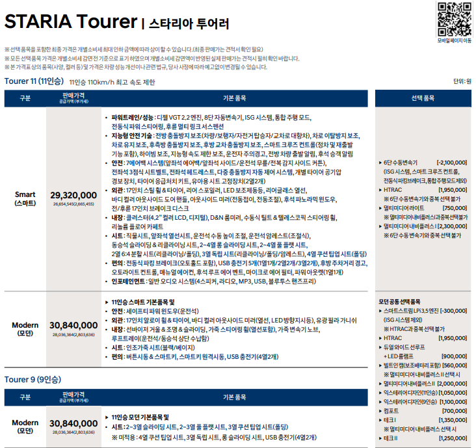Click 'HTRAC [1,950,000]' under 모던 공통 선택 품목
The width and height of the screenshot is (476, 448).
423,338
